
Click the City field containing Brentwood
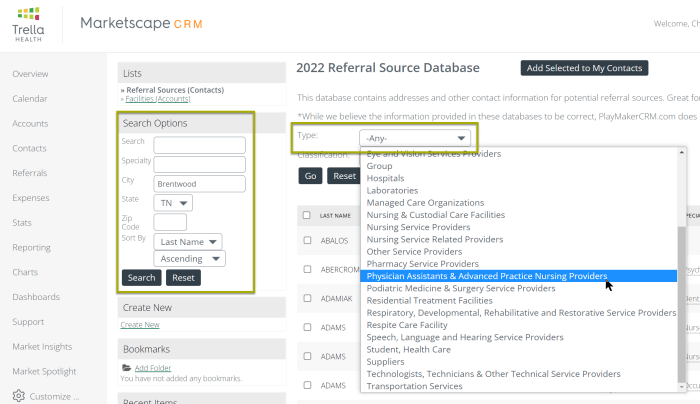(200, 184)
